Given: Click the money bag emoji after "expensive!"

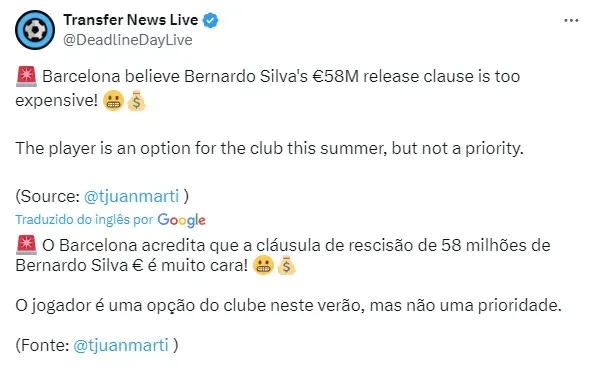Looking at the screenshot, I should click(136, 101).
